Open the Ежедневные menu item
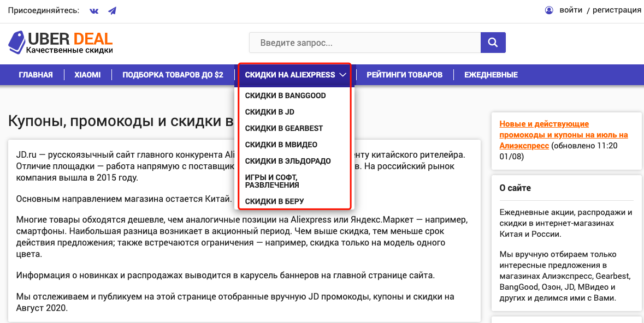 tap(491, 75)
